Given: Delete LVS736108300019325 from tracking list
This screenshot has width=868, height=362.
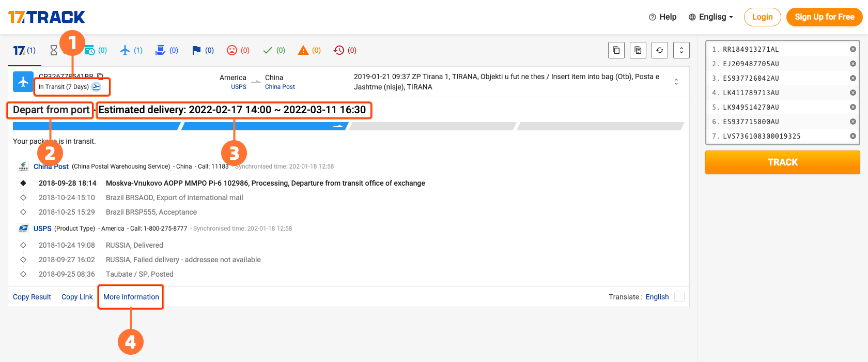Looking at the screenshot, I should click(x=853, y=136).
